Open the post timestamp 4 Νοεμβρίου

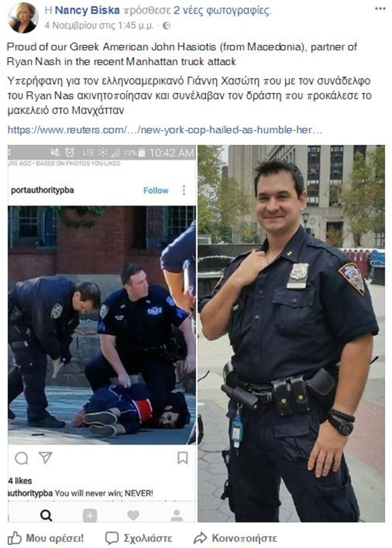tap(99, 25)
